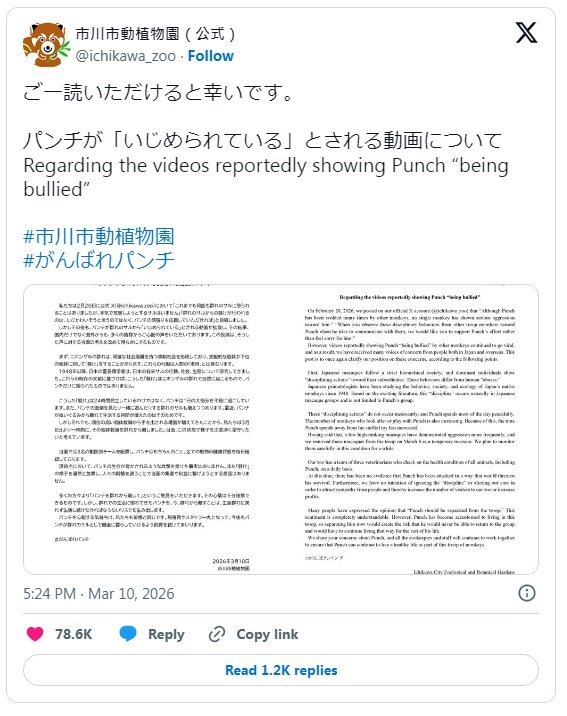Click the 78.6K likes count
The width and height of the screenshot is (567, 716).
click(x=74, y=634)
